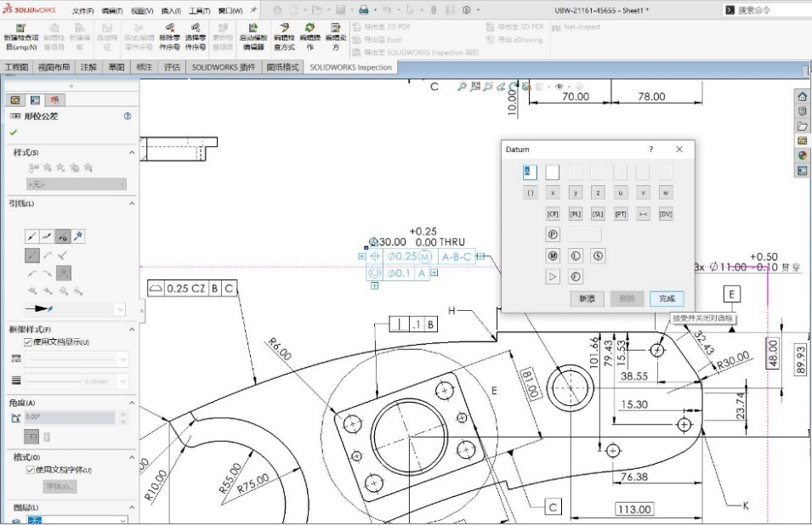The height and width of the screenshot is (525, 812).
Task: Toggle 使用文档显示 checkbox
Action: point(28,342)
